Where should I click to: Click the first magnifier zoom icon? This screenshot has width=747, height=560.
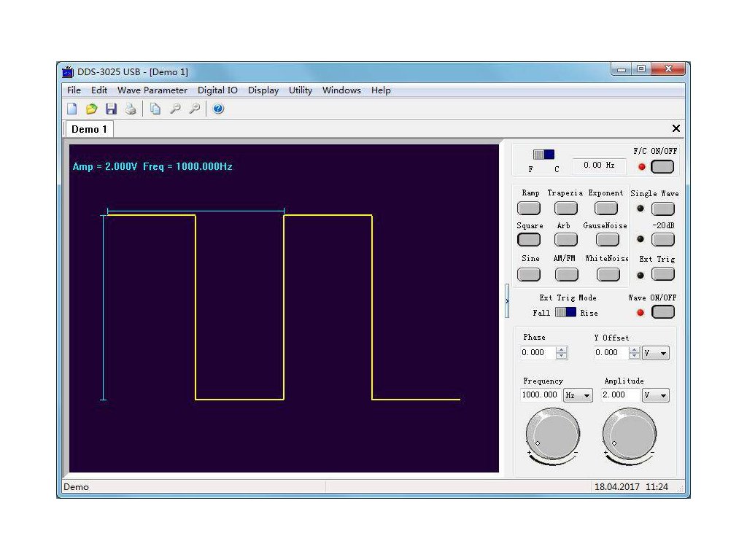coord(175,109)
